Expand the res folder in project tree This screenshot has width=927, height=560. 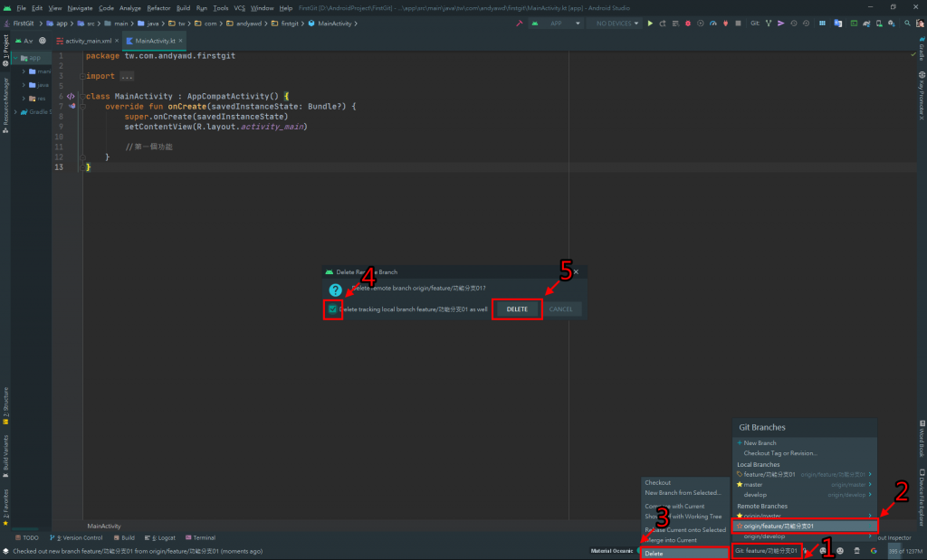pyautogui.click(x=24, y=98)
